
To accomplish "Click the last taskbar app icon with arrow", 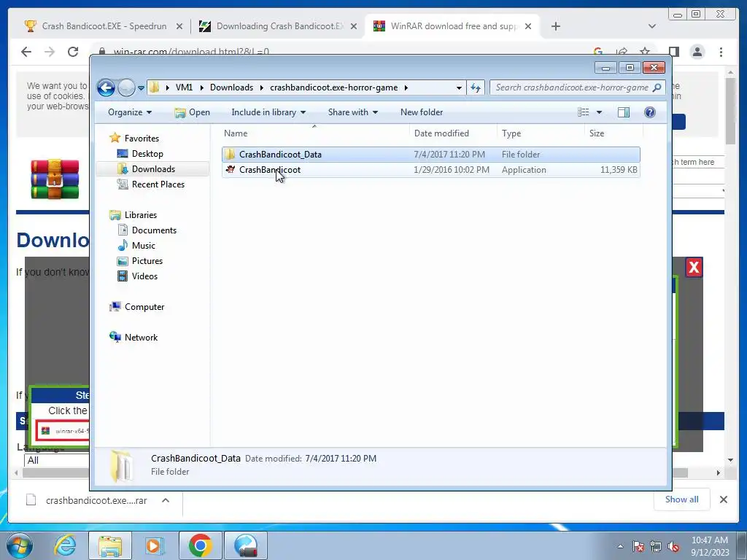I will coord(245,545).
